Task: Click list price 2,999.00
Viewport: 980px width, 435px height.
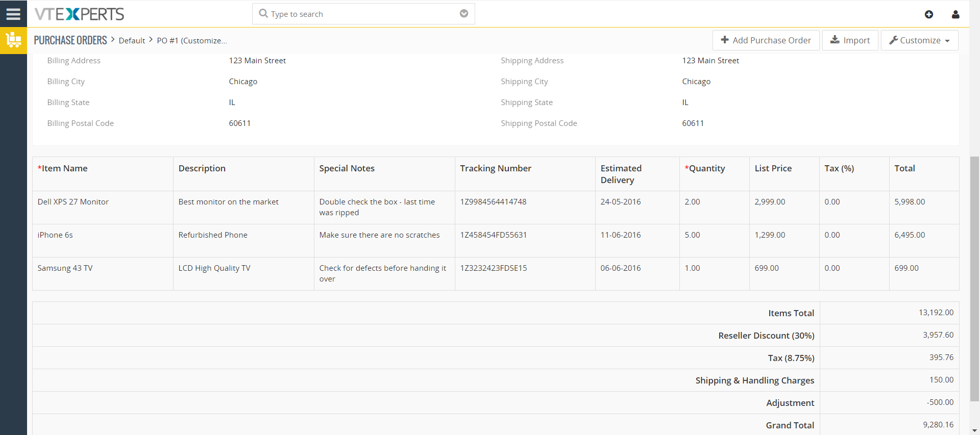Action: click(x=770, y=202)
